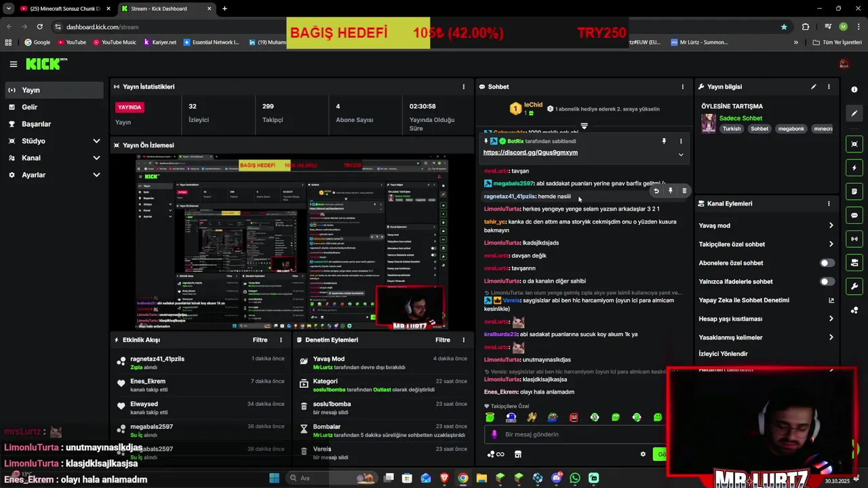
Task: Open Yapay Zeka ile Sohbet Denetimi
Action: [766, 300]
